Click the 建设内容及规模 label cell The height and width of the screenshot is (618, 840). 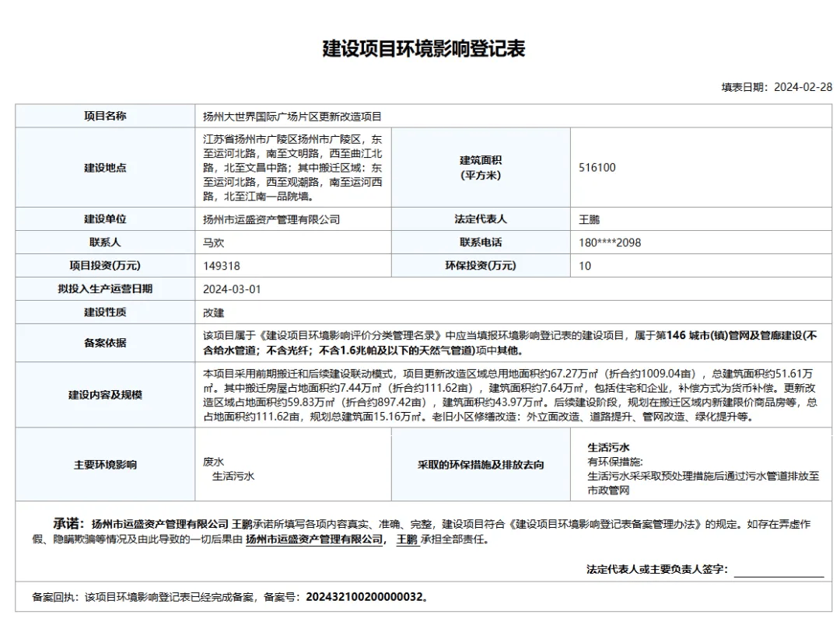[105, 395]
